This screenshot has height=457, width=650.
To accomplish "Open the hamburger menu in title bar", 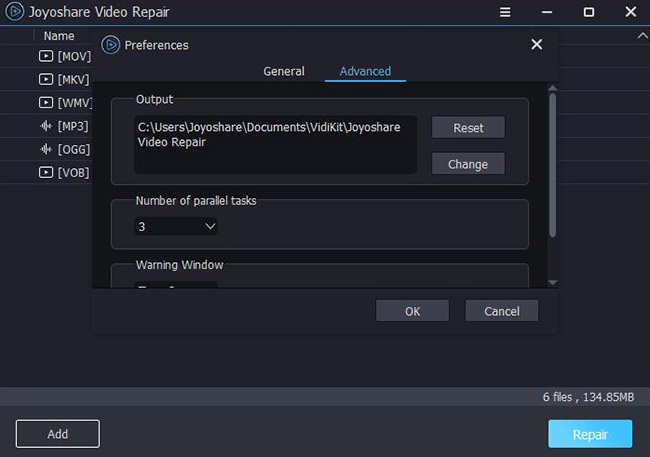I will 505,12.
